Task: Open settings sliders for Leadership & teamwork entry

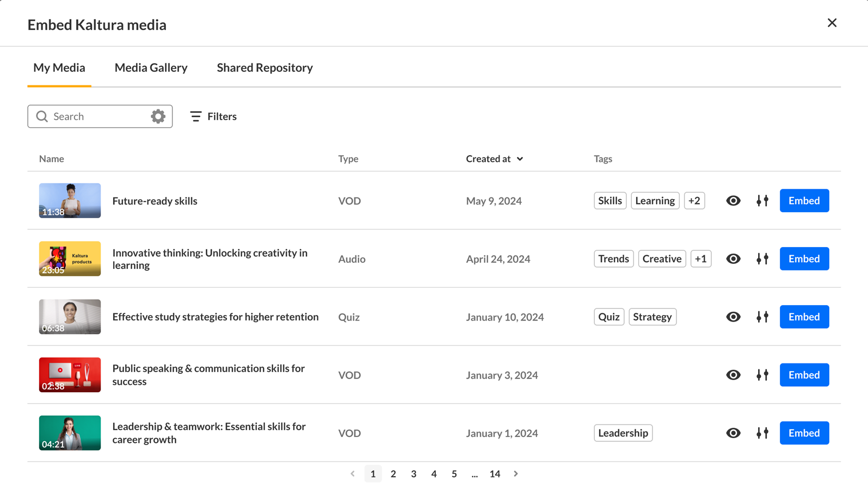Action: click(x=762, y=433)
